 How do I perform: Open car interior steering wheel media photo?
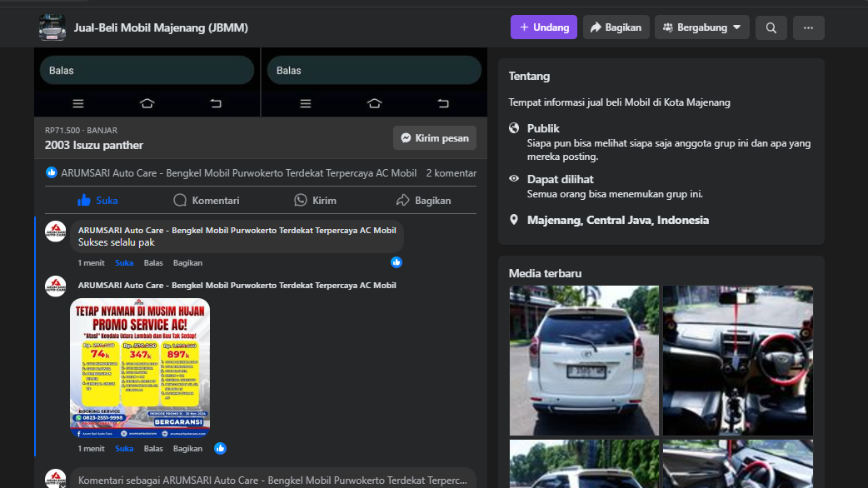738,361
